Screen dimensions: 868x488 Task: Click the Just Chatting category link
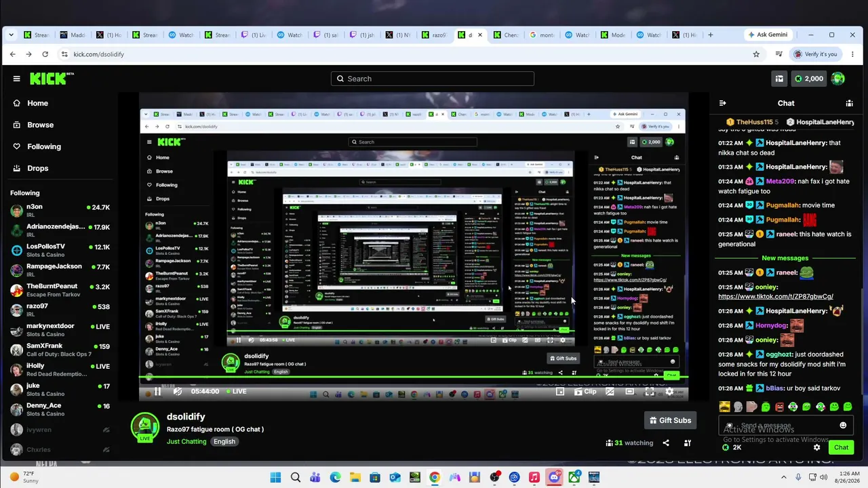point(186,441)
